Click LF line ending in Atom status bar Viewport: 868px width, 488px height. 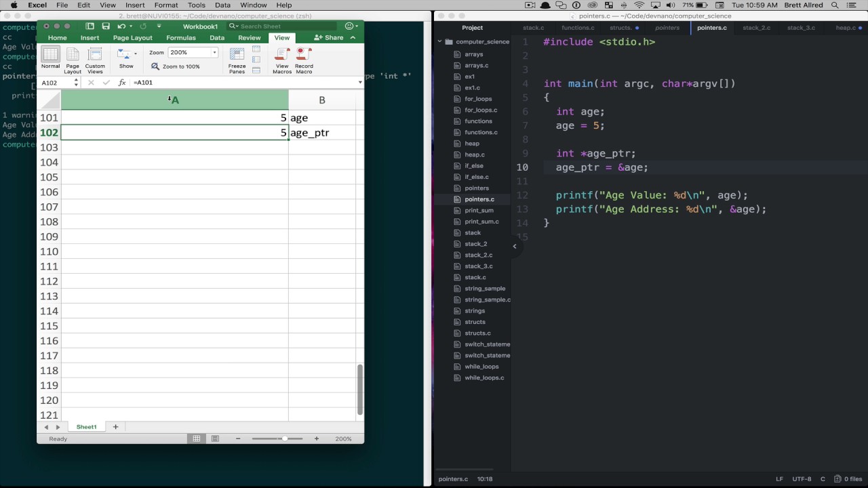tap(780, 479)
